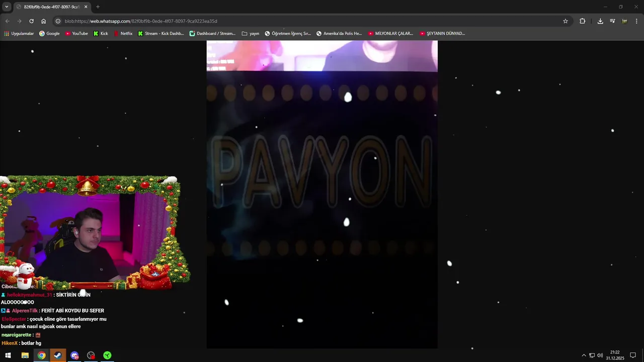Screen dimensions: 644x362
Task: Open File Explorer from the taskbar
Action: coord(25,355)
